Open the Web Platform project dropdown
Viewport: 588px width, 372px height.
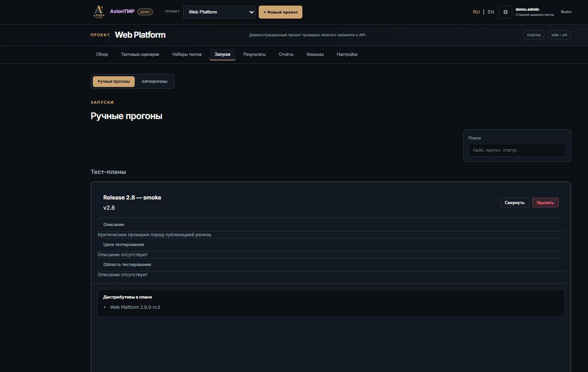(x=219, y=12)
